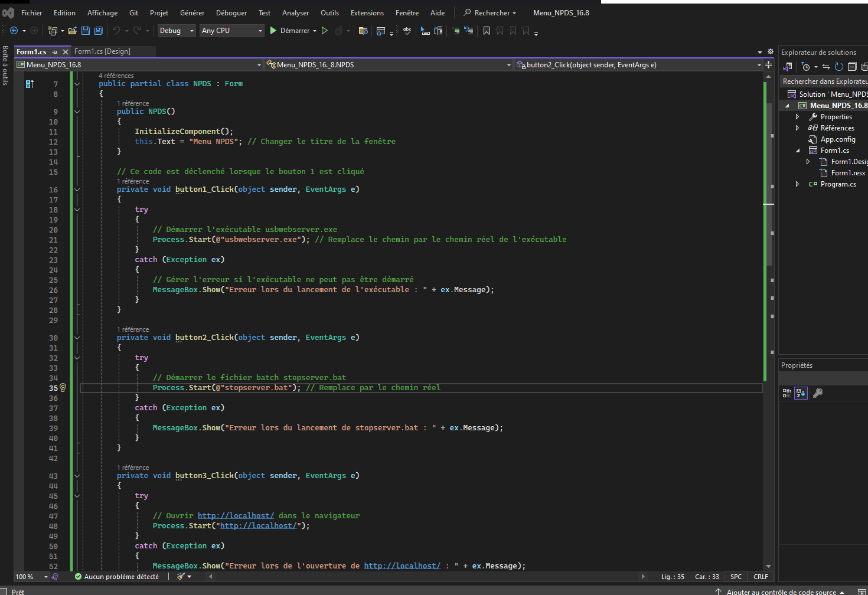Click the horizontal scrollbar below the code editor

coord(426,577)
